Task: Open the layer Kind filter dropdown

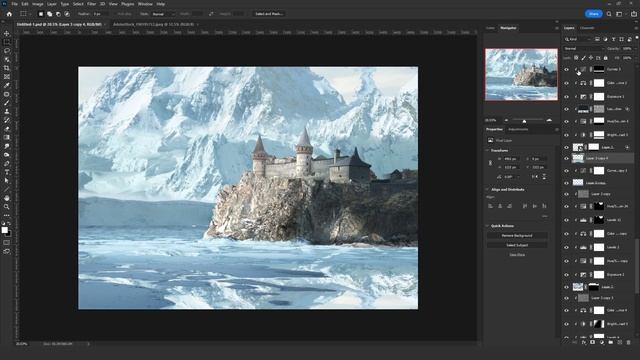Action: 578,39
